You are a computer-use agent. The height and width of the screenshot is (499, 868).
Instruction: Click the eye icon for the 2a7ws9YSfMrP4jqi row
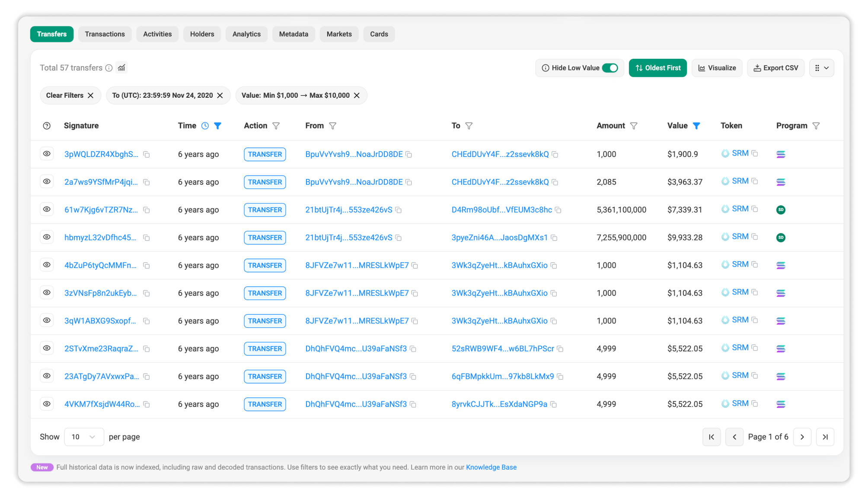(47, 182)
